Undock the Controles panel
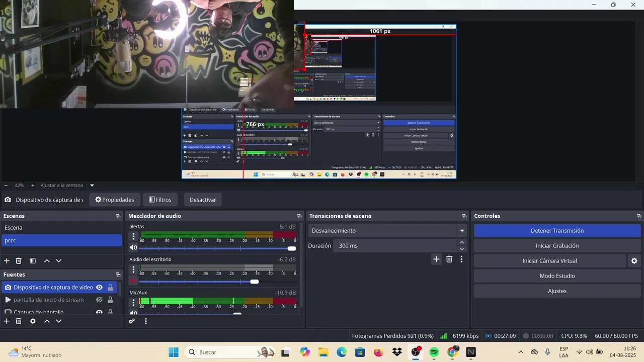This screenshot has width=644, height=362. click(639, 216)
